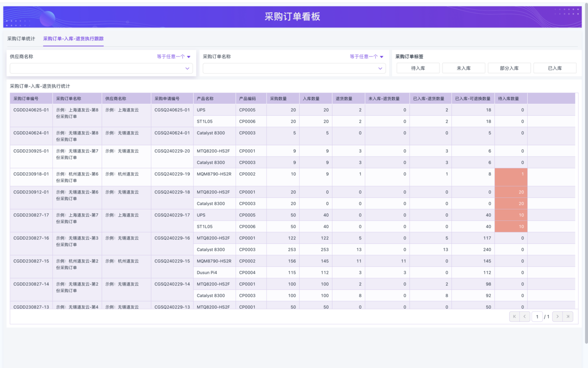Click the chevron in 采购订单名称 select box

[x=380, y=69]
